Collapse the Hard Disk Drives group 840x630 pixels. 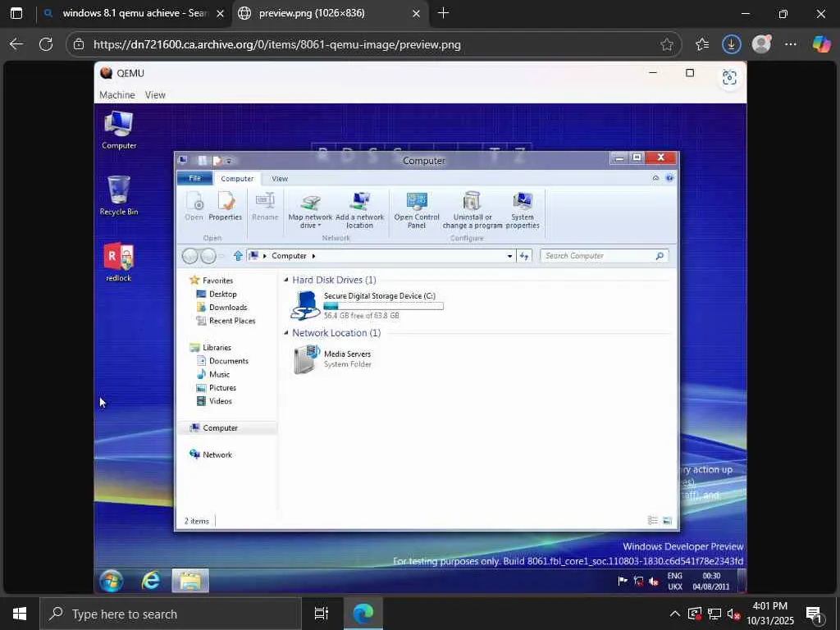(286, 280)
